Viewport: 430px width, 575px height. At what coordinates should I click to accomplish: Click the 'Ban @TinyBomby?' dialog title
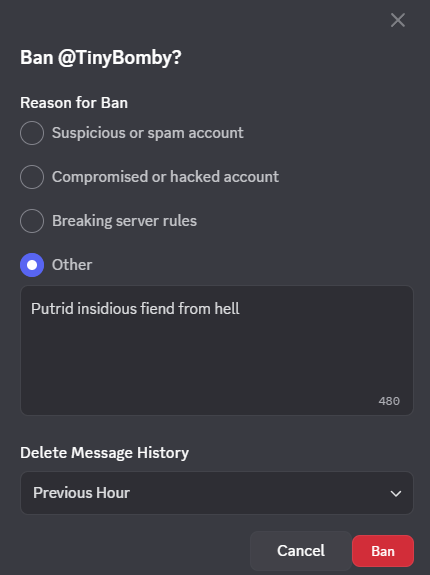tap(101, 58)
